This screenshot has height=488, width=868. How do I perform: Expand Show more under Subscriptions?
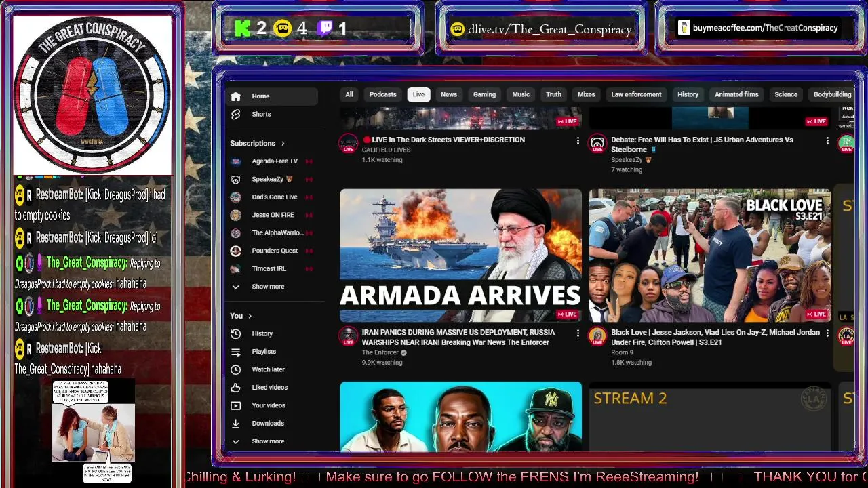[268, 287]
